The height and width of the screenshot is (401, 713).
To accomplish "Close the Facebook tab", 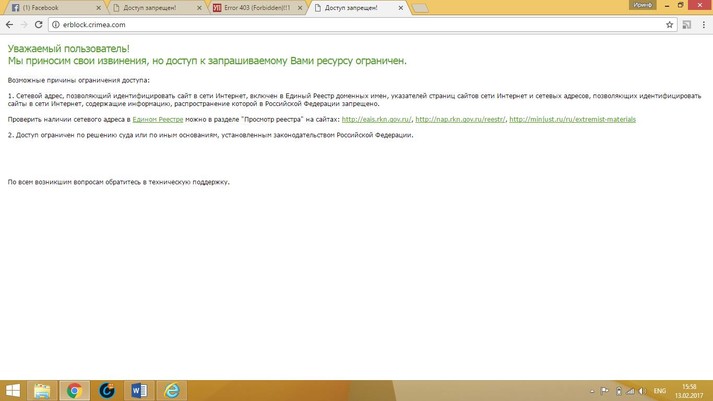I will coord(99,8).
